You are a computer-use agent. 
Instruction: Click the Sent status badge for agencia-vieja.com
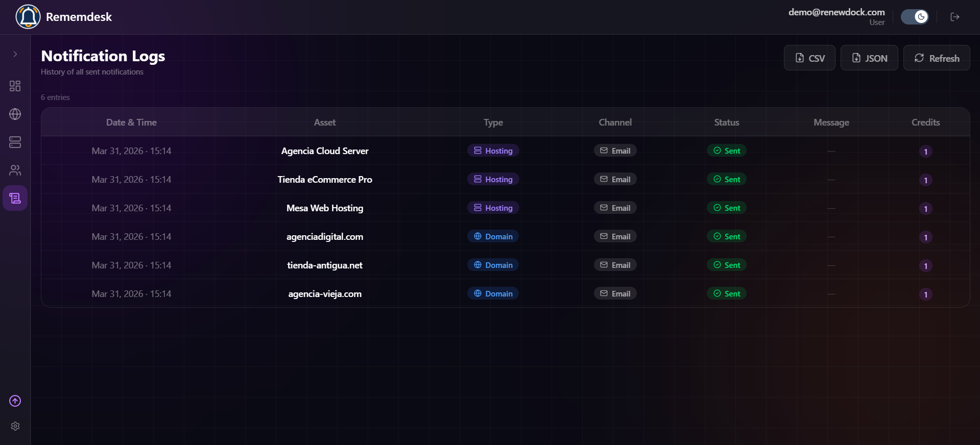pyautogui.click(x=727, y=293)
